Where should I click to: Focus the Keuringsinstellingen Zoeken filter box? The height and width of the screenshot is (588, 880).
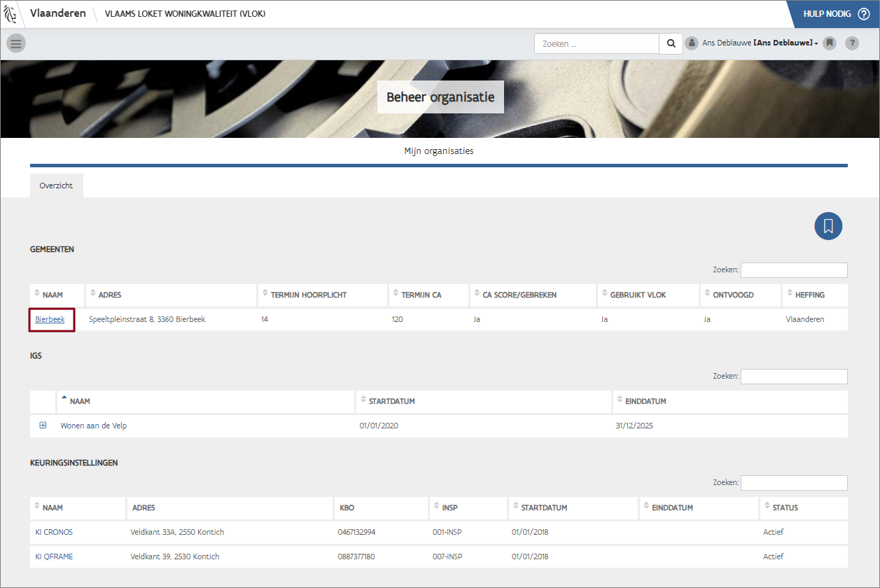click(794, 483)
